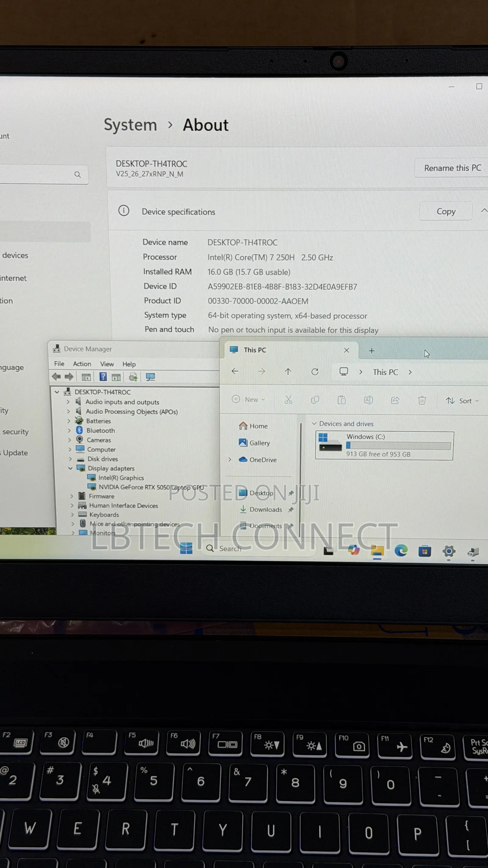The height and width of the screenshot is (868, 488).
Task: Open Settings gear icon on taskbar
Action: click(449, 552)
